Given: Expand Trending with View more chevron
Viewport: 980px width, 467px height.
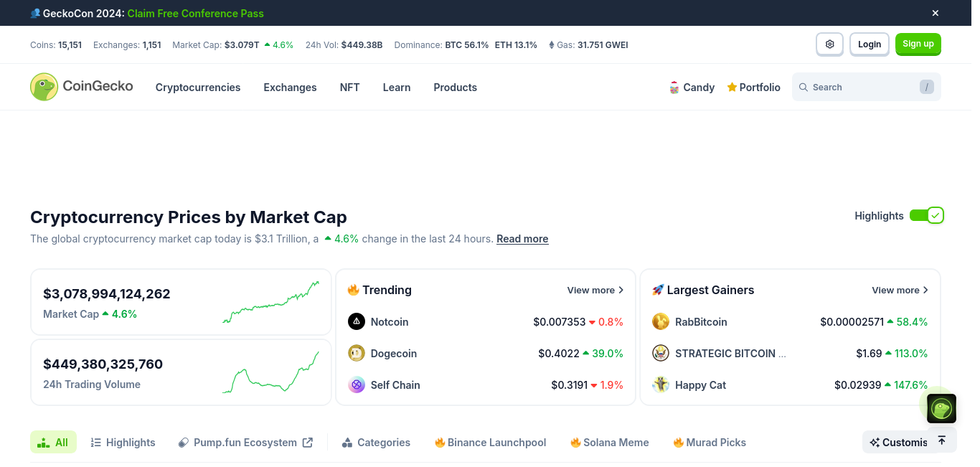Looking at the screenshot, I should tap(595, 290).
